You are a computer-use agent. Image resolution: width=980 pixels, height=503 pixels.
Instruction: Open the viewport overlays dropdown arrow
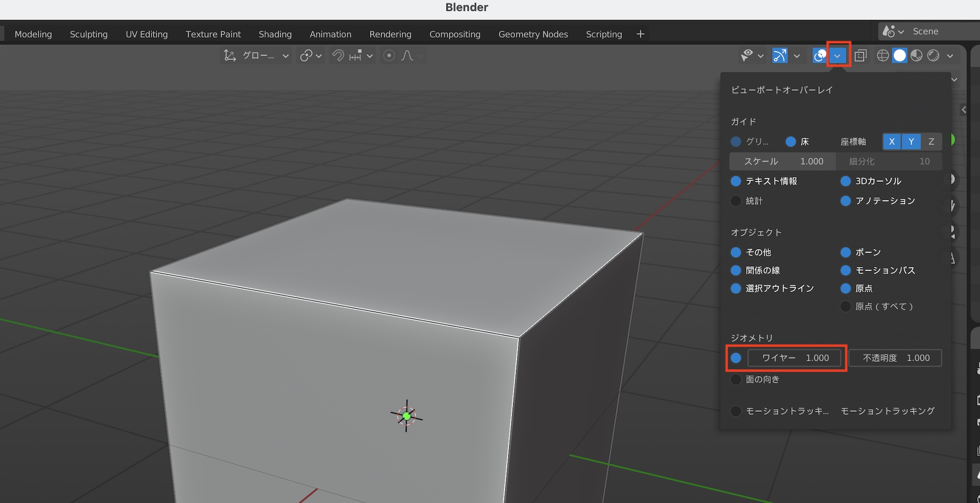(x=838, y=56)
